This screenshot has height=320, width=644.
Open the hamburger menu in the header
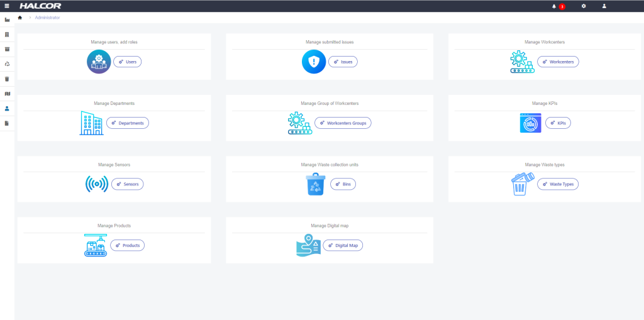7,6
